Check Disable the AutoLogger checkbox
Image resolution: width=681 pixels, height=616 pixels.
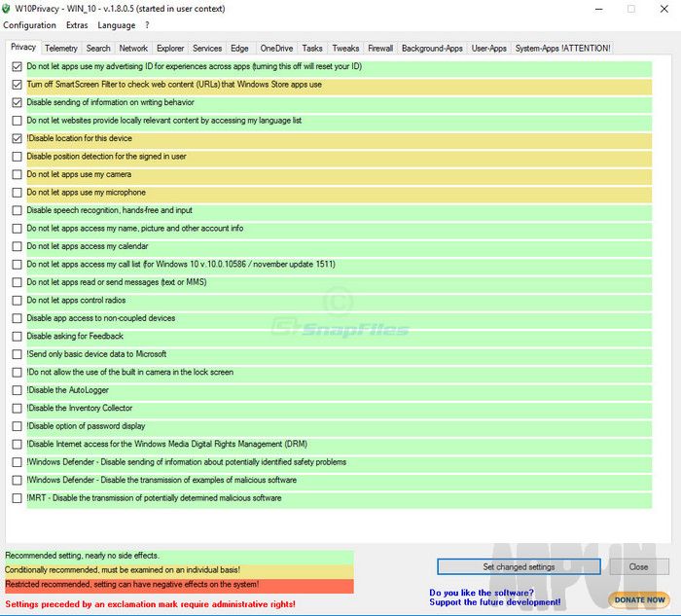17,390
